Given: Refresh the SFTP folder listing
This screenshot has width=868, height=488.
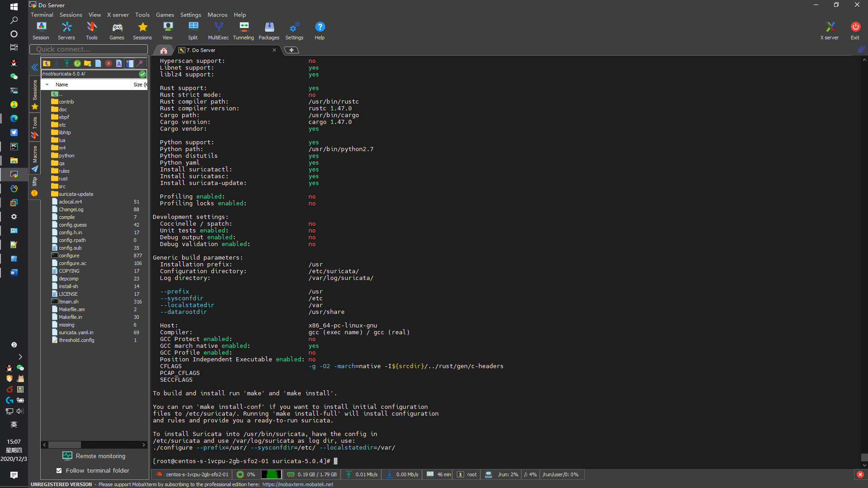Looking at the screenshot, I should coord(77,63).
